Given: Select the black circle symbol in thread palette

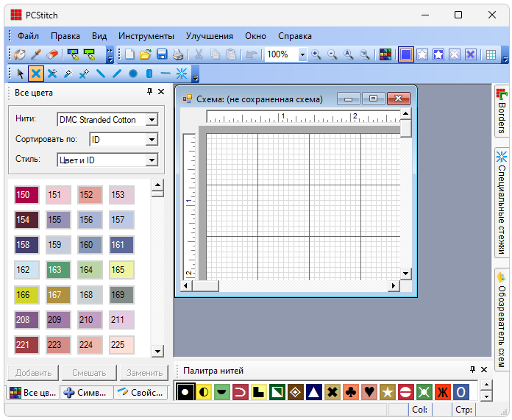Looking at the screenshot, I should [x=185, y=391].
